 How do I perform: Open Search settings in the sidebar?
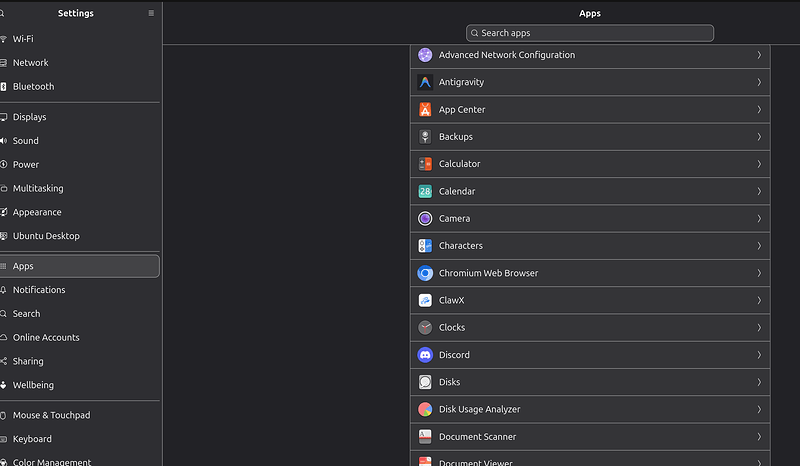[79, 313]
